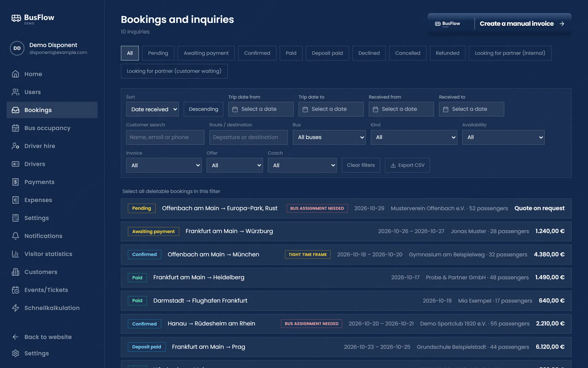Focus the Name, email or phone field

165,137
